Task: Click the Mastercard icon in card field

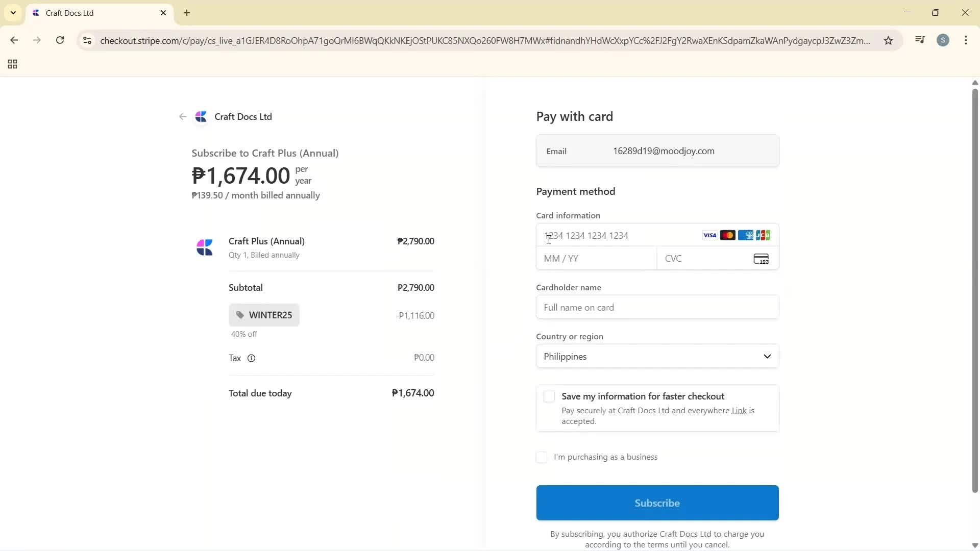Action: click(x=727, y=235)
